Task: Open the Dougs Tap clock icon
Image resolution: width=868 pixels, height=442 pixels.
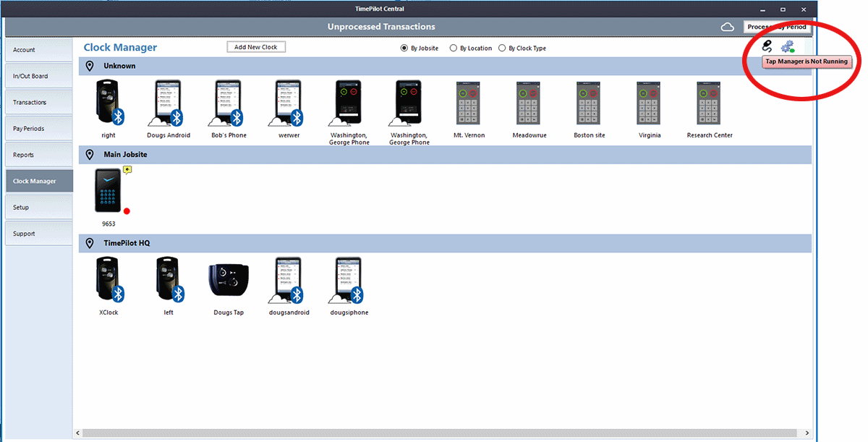Action: pos(228,279)
